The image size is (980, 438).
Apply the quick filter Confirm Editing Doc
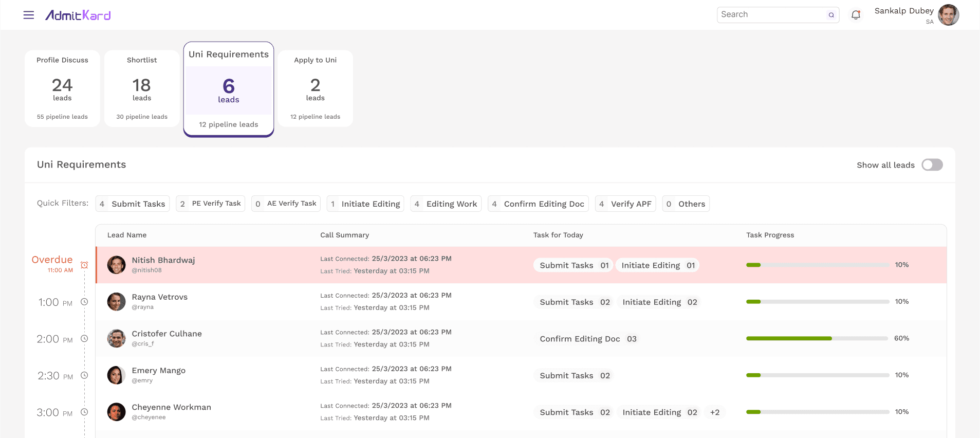coord(538,204)
